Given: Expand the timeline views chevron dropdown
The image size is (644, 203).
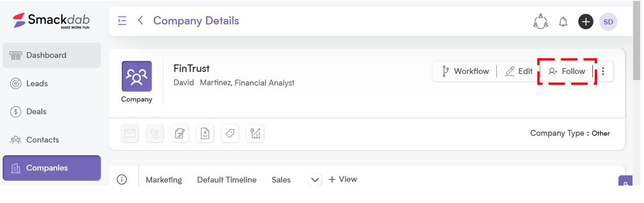Looking at the screenshot, I should pyautogui.click(x=315, y=180).
